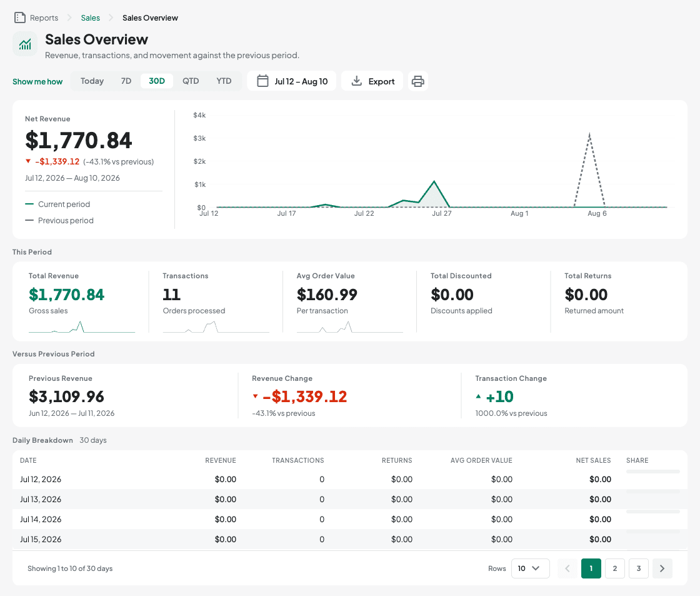Click the Reports document icon in breadcrumb
The height and width of the screenshot is (596, 700).
click(x=19, y=18)
